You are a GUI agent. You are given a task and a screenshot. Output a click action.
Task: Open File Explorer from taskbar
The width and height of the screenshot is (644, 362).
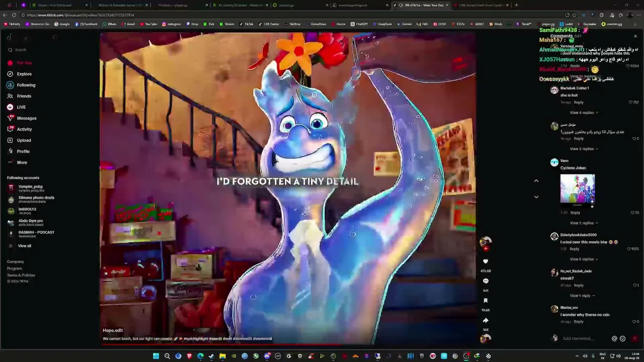(222, 356)
